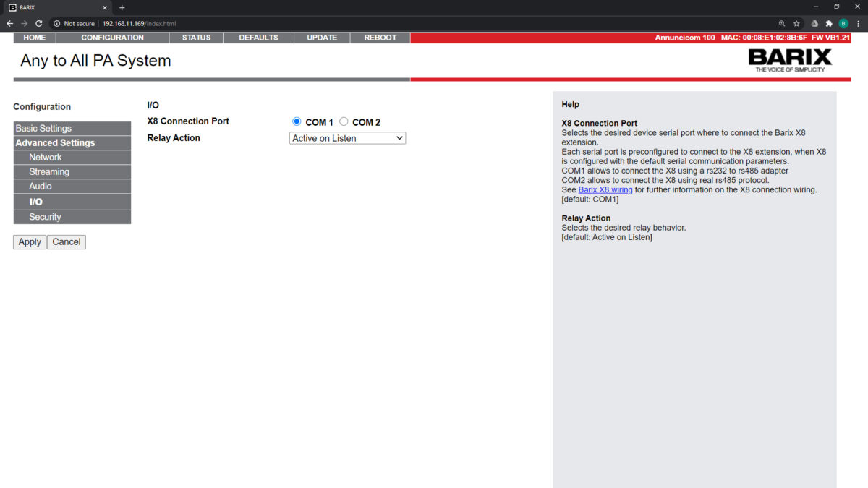Open a new browser tab
The width and height of the screenshot is (868, 488).
point(122,7)
